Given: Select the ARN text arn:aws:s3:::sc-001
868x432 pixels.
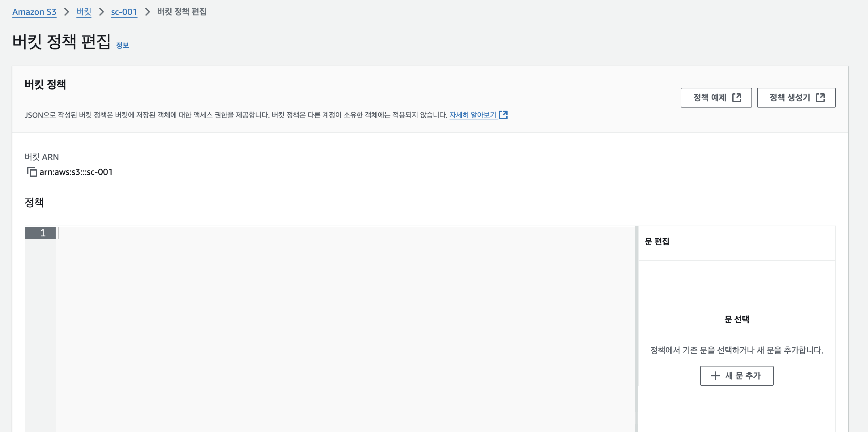Looking at the screenshot, I should (76, 172).
